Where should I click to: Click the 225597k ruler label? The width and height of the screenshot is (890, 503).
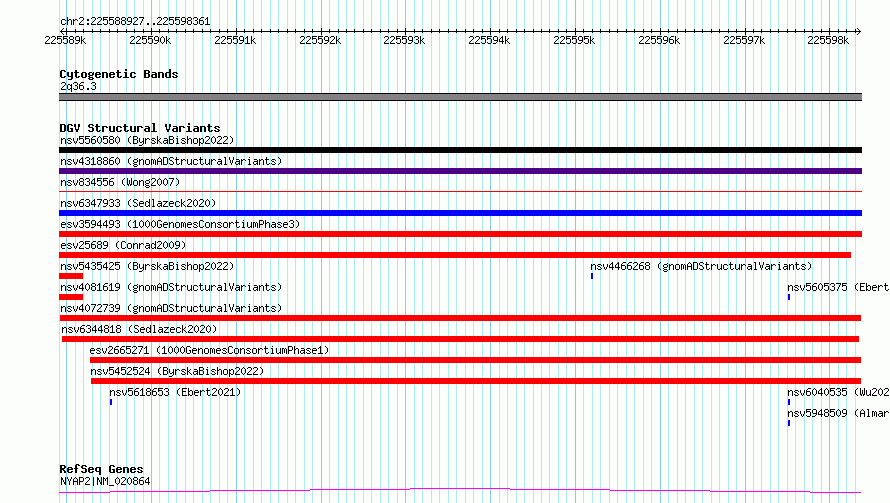(x=744, y=40)
